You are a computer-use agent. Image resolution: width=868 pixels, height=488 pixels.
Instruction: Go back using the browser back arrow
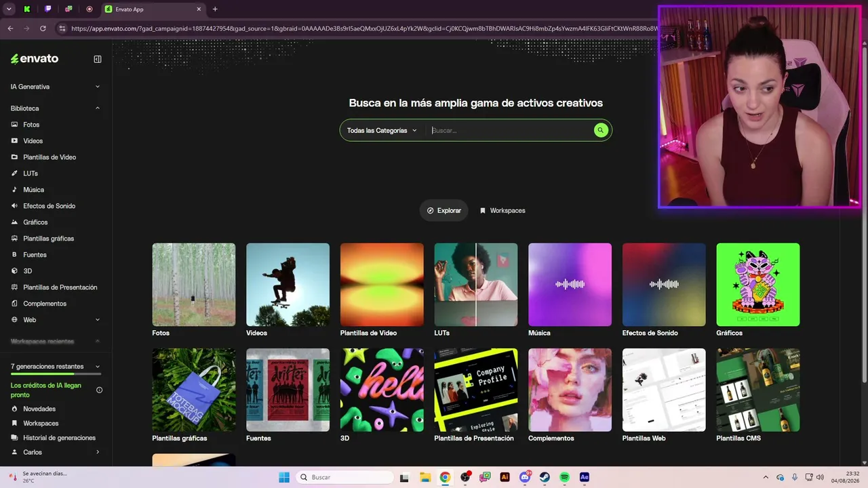(10, 28)
